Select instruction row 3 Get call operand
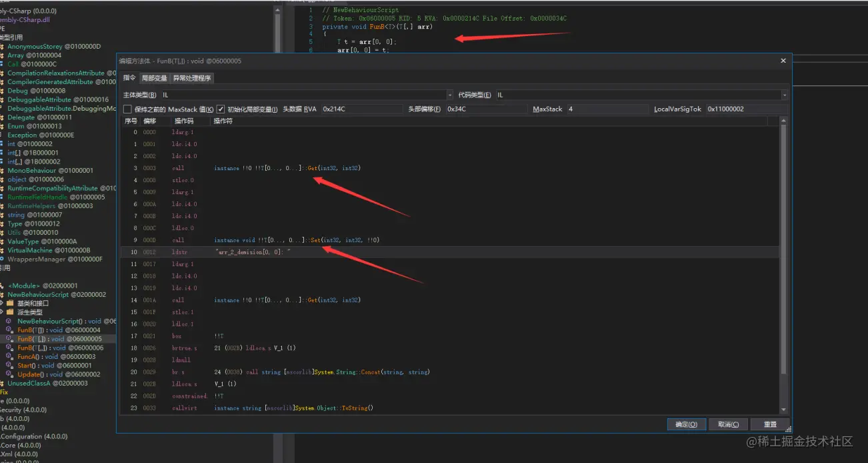This screenshot has height=463, width=868. coord(287,168)
